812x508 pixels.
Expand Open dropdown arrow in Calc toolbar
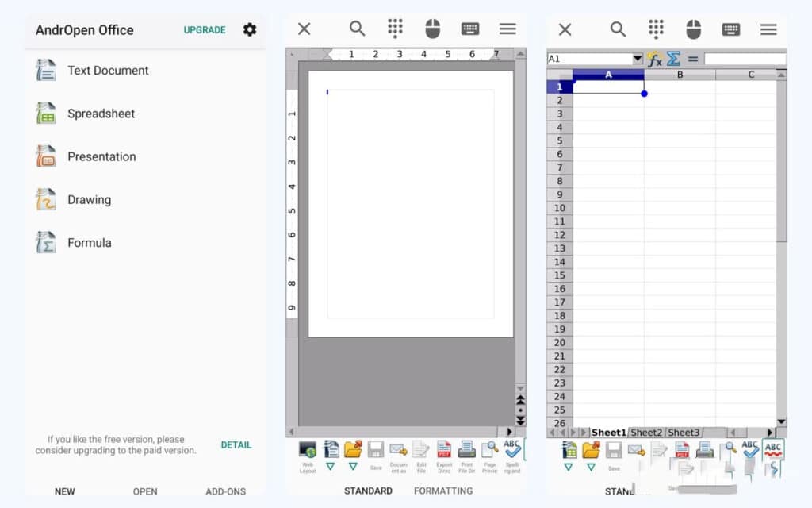591,467
